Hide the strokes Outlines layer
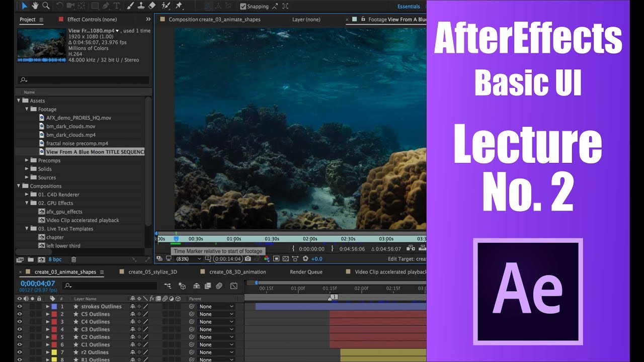 point(20,306)
